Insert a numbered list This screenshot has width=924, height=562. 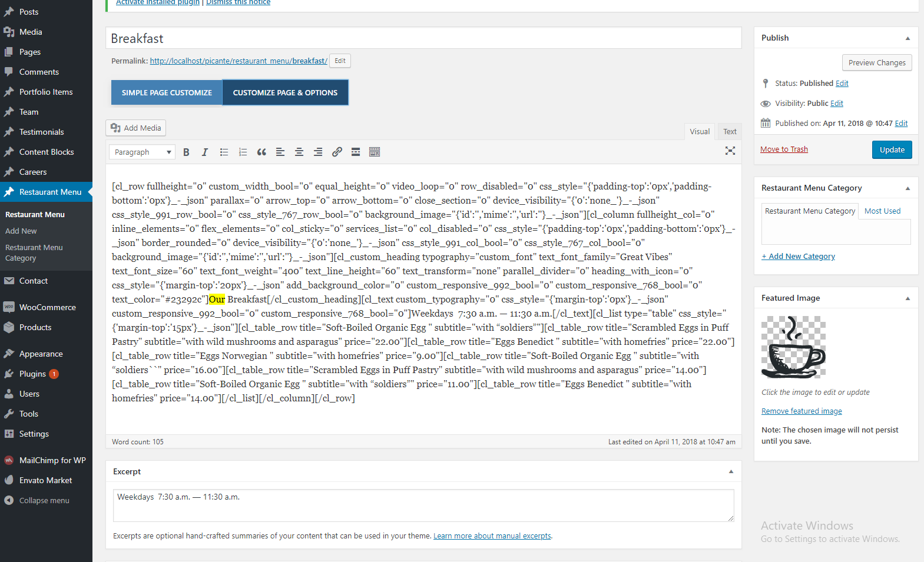pyautogui.click(x=243, y=152)
